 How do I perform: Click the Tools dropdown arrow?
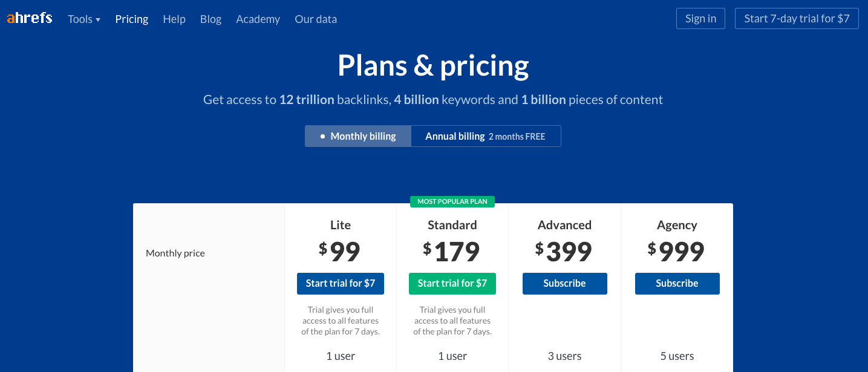[98, 20]
